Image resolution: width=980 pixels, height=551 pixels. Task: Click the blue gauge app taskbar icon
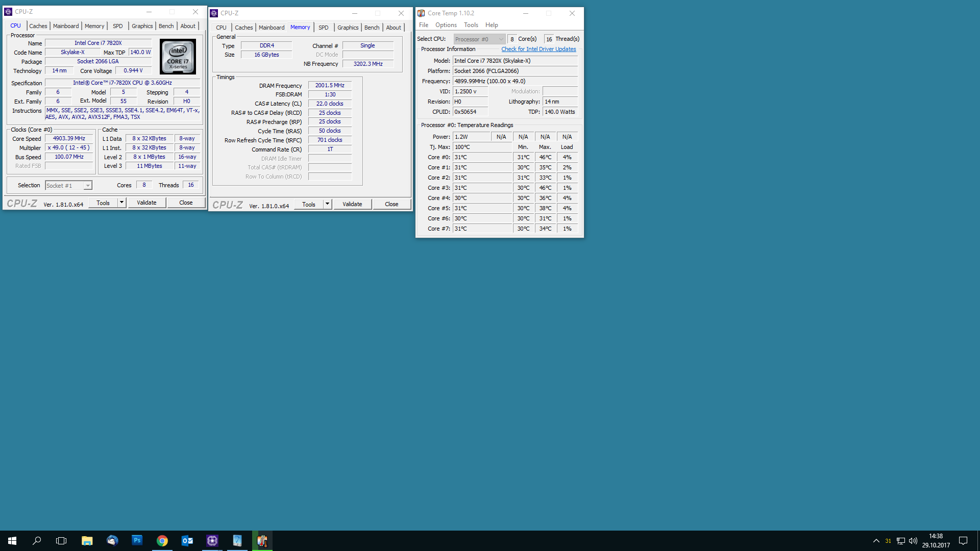pyautogui.click(x=237, y=541)
